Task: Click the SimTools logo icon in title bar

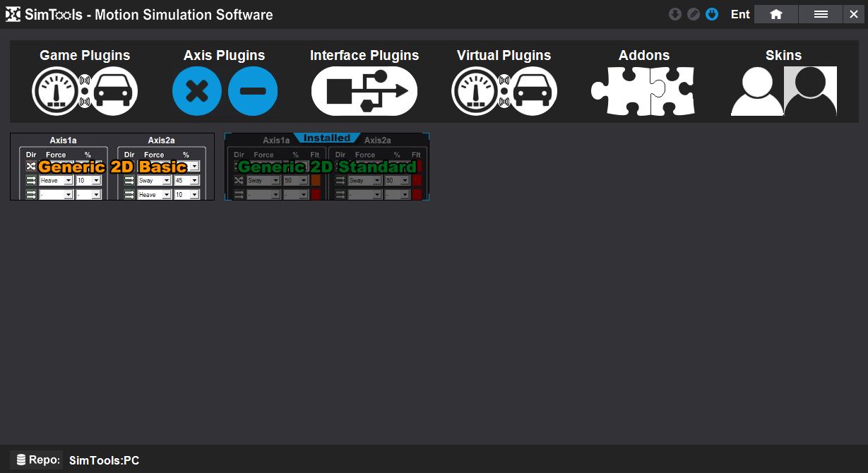Action: click(x=13, y=15)
